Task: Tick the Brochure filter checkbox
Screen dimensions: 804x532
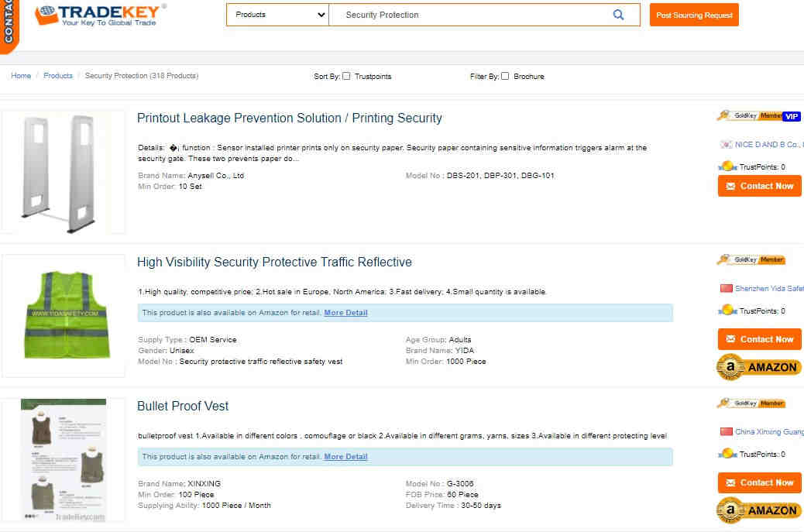Action: pos(505,76)
